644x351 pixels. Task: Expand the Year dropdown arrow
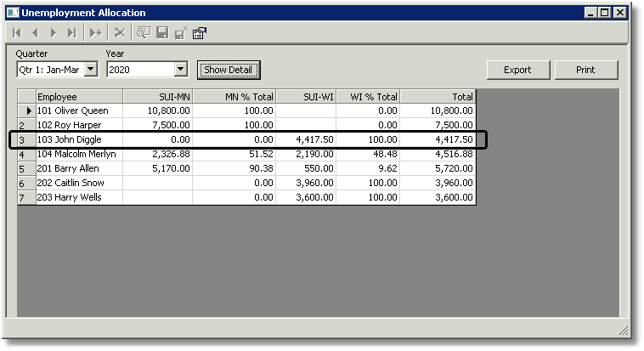click(x=180, y=69)
